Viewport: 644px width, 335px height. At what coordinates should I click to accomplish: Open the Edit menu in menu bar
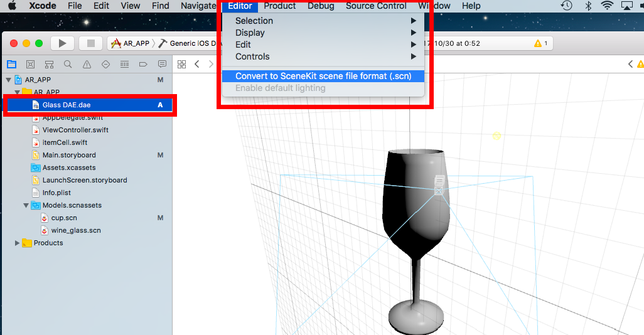pyautogui.click(x=101, y=6)
